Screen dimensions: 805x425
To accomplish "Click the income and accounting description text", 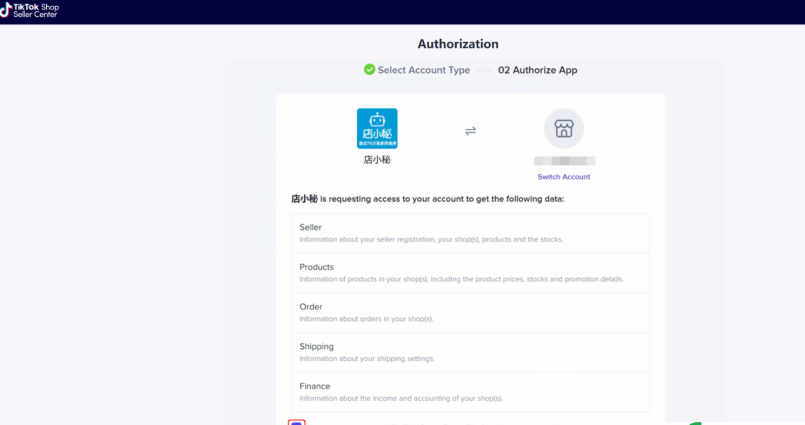I will pos(400,398).
